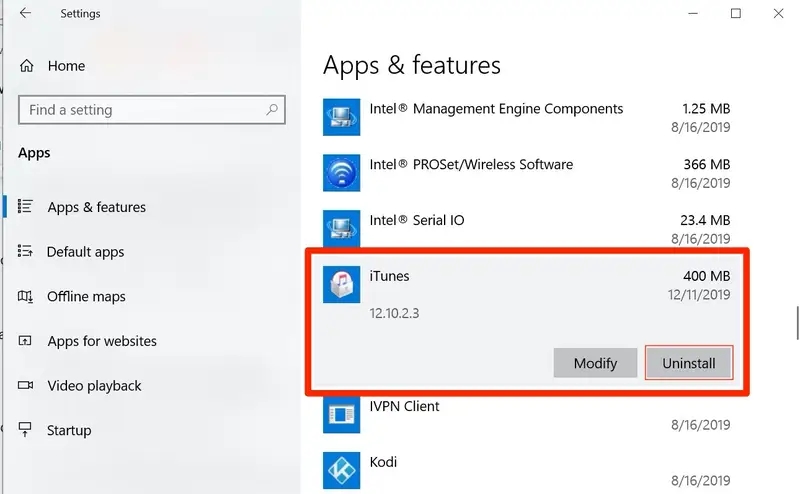
Task: Click the iTunes app name
Action: pos(389,276)
